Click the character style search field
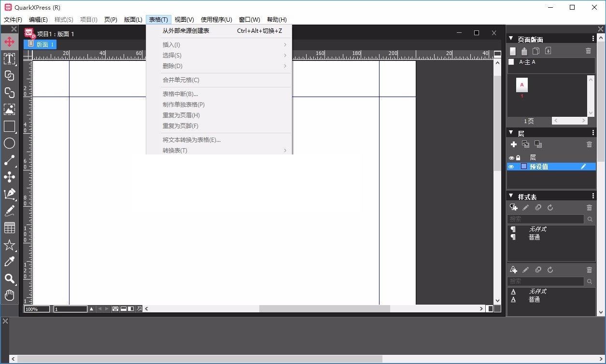The height and width of the screenshot is (364, 606). point(546,281)
